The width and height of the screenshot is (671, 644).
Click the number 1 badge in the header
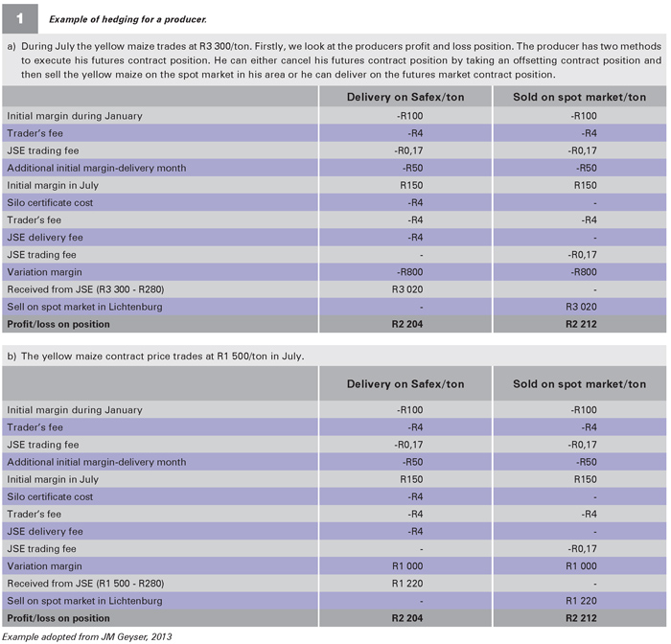20,19
